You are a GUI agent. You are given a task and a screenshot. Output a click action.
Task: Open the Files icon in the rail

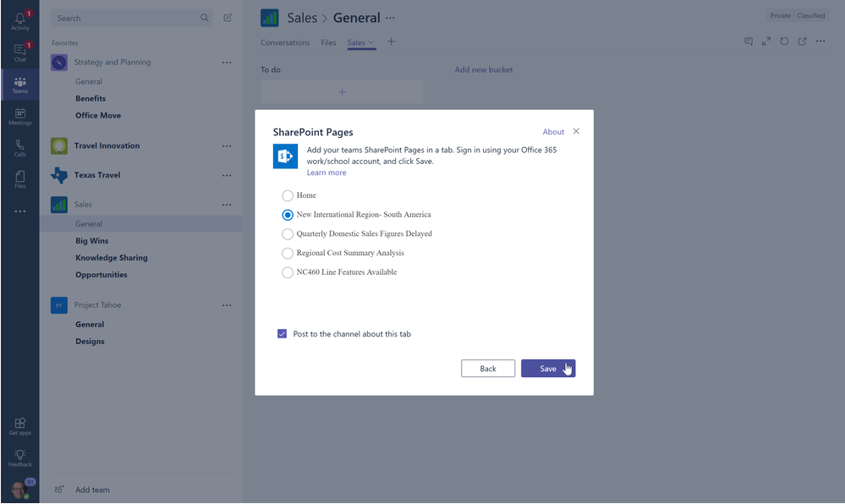tap(20, 179)
